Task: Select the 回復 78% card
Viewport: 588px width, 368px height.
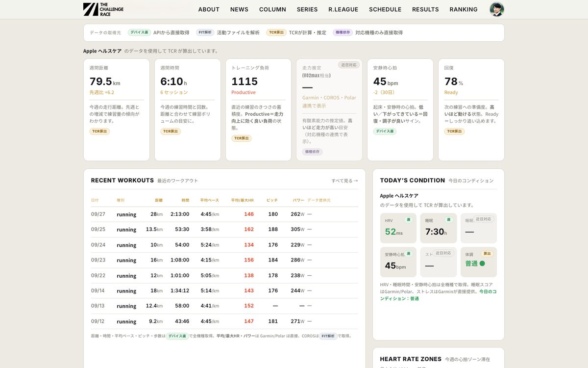Action: pyautogui.click(x=471, y=110)
